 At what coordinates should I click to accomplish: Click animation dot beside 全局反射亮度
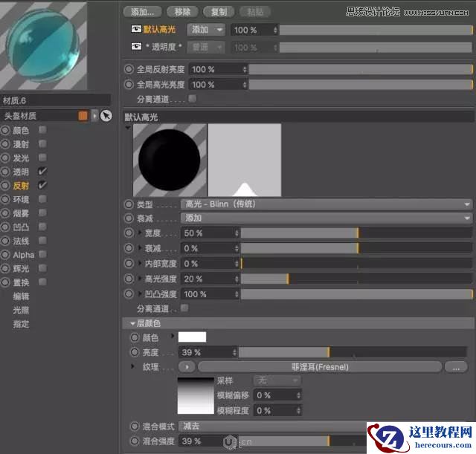[129, 69]
